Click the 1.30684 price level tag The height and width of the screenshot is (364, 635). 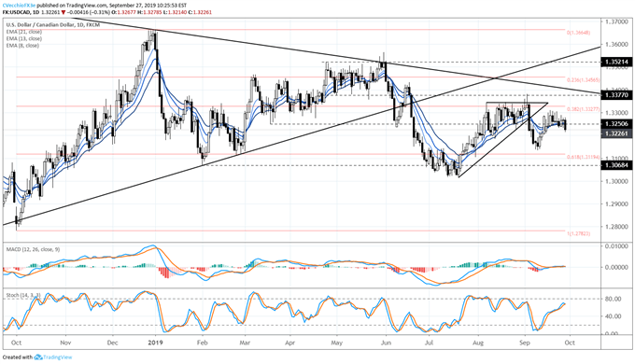click(x=616, y=165)
